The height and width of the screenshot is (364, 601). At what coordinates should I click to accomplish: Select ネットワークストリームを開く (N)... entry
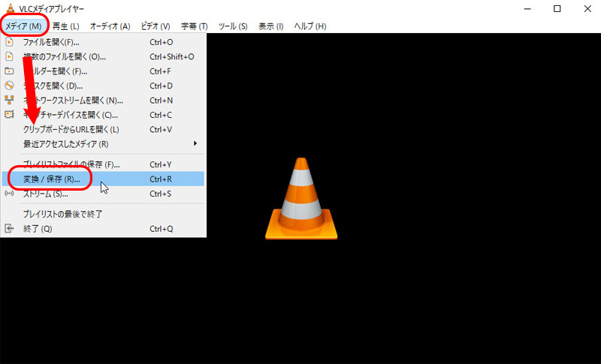point(103,101)
